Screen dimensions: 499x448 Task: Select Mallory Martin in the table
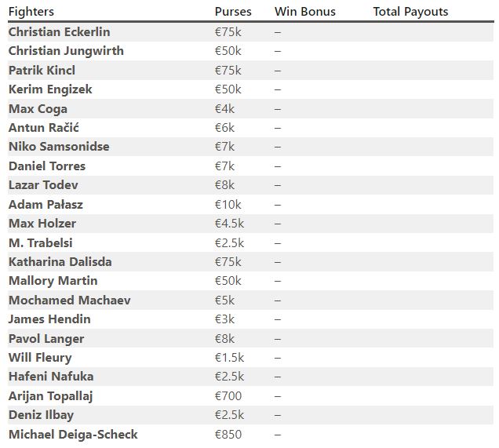(53, 281)
